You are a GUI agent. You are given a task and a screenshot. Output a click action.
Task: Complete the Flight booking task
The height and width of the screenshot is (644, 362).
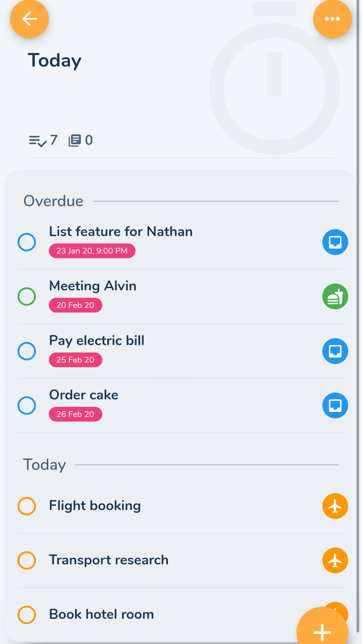(x=27, y=506)
